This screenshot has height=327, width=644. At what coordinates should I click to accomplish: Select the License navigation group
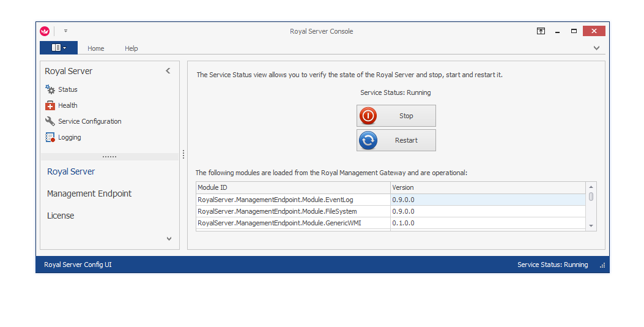[x=61, y=216]
